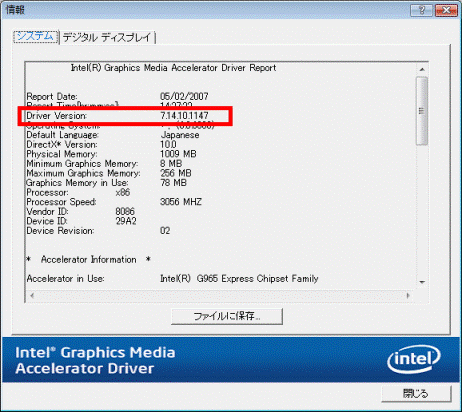The image size is (462, 412).
Task: Click the vertical scrollbar thumb
Action: pos(422,111)
